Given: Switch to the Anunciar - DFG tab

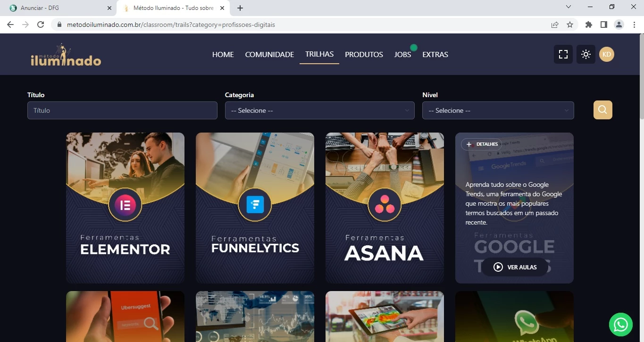Looking at the screenshot, I should point(59,8).
